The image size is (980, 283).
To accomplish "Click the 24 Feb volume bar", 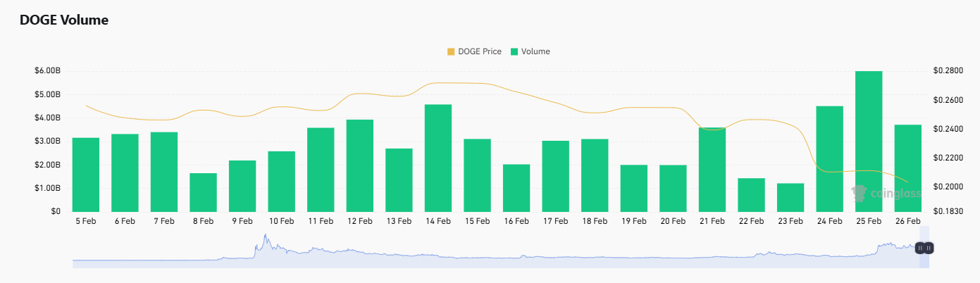I will pyautogui.click(x=829, y=158).
